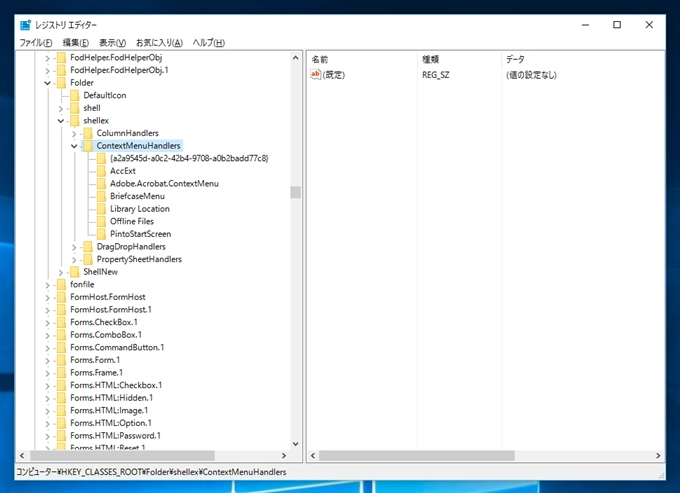
Task: Select the Forms.HTML:Password.1 key label
Action: pos(115,435)
